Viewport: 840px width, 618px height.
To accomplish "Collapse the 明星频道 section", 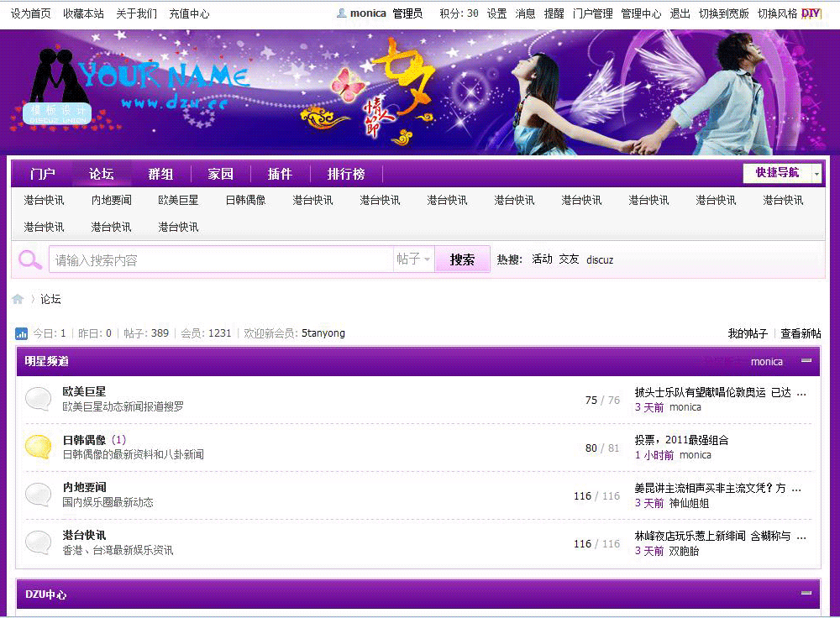I will 806,361.
